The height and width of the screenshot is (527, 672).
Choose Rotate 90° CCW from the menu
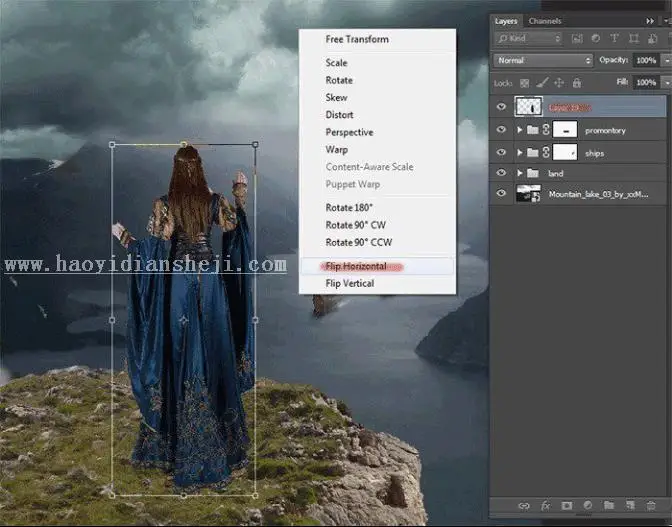(359, 242)
